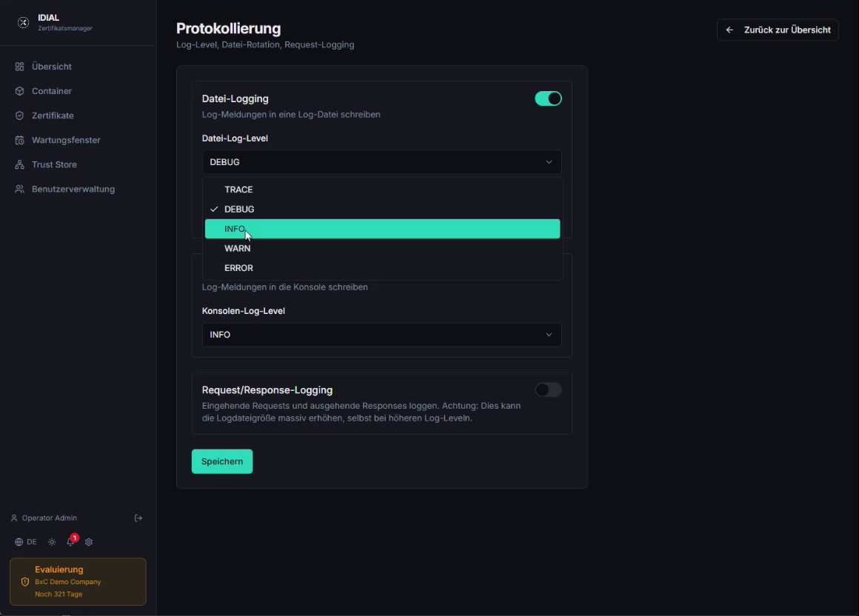Click the Trust Store network icon
The image size is (859, 616).
20,164
